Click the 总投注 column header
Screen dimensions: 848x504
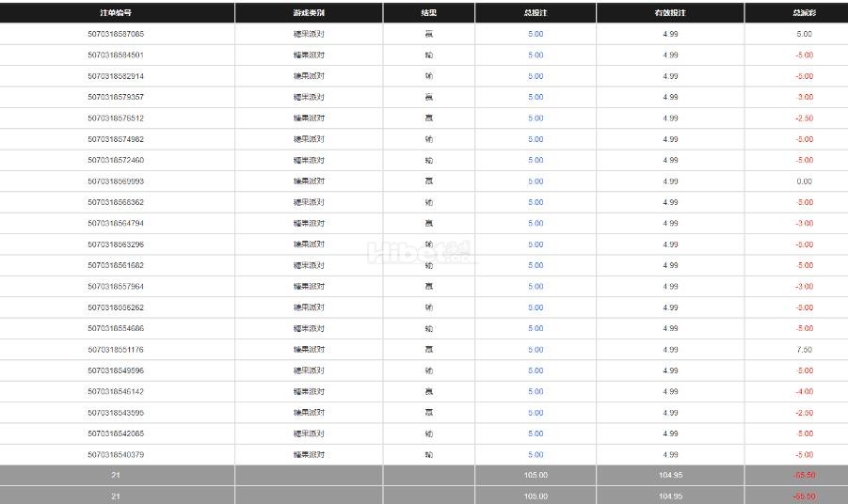pos(536,13)
